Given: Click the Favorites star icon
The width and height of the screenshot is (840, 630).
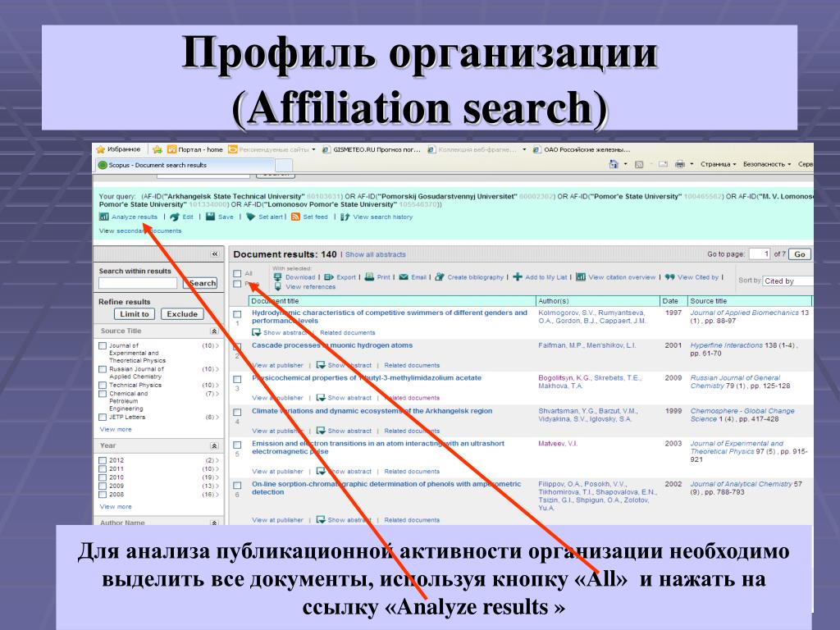Looking at the screenshot, I should point(101,149).
